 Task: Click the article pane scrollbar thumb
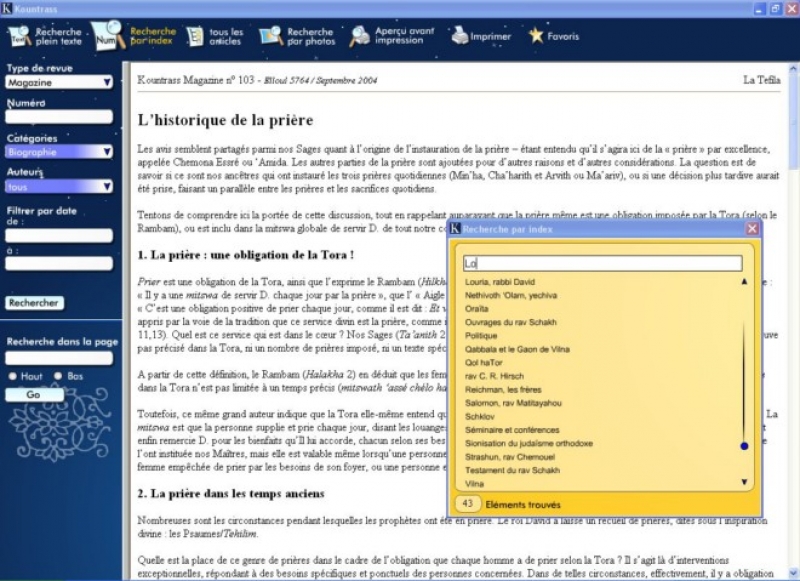[793, 120]
